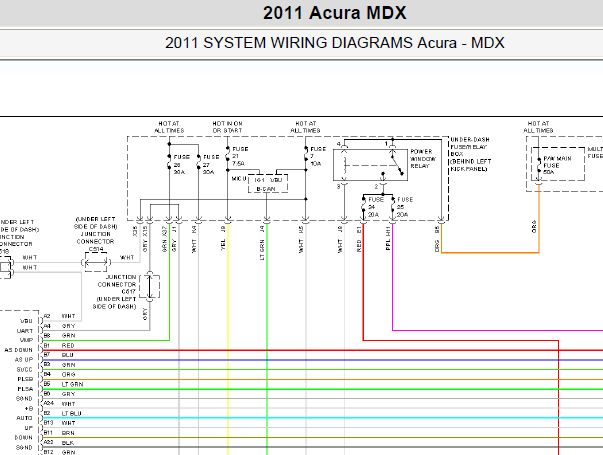The image size is (603, 455).
Task: Click the LT GRN J4 wire label
Action: (x=262, y=243)
